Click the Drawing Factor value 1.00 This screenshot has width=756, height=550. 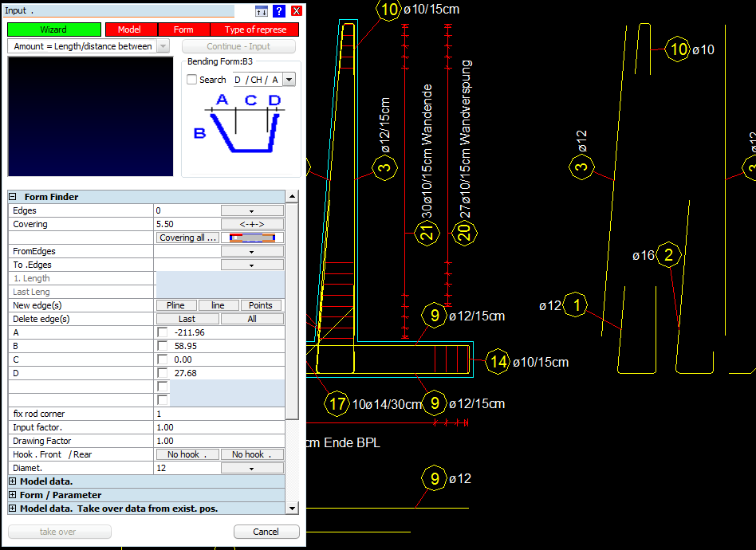(x=219, y=441)
